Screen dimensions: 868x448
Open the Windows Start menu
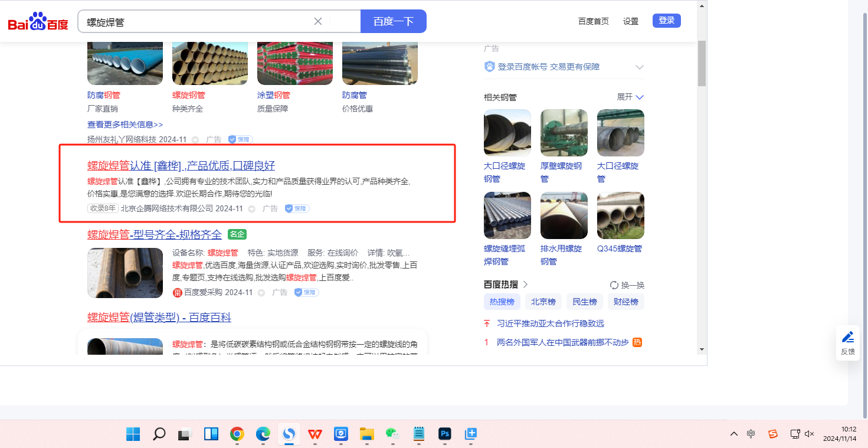[133, 434]
